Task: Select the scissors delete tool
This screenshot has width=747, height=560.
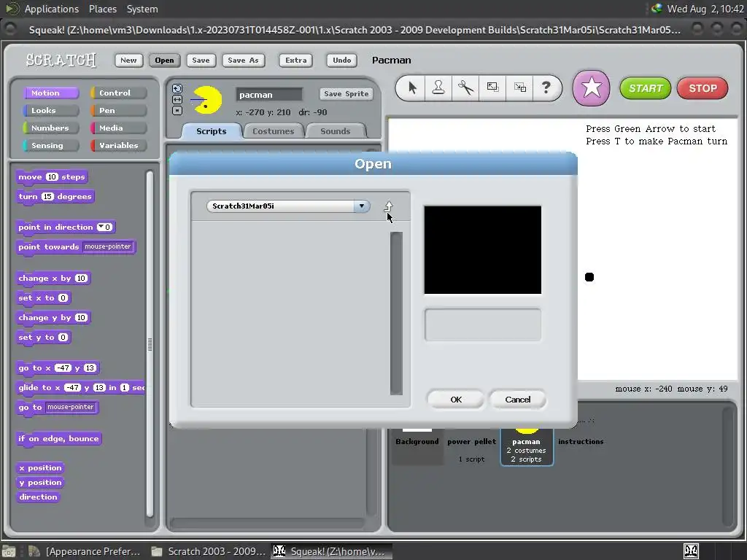Action: coord(465,87)
